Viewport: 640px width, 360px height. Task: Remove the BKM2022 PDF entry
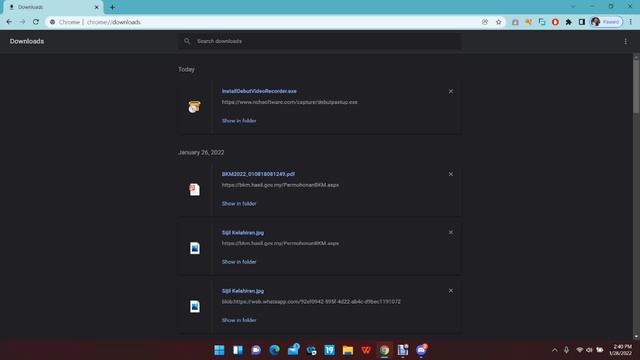click(x=451, y=174)
